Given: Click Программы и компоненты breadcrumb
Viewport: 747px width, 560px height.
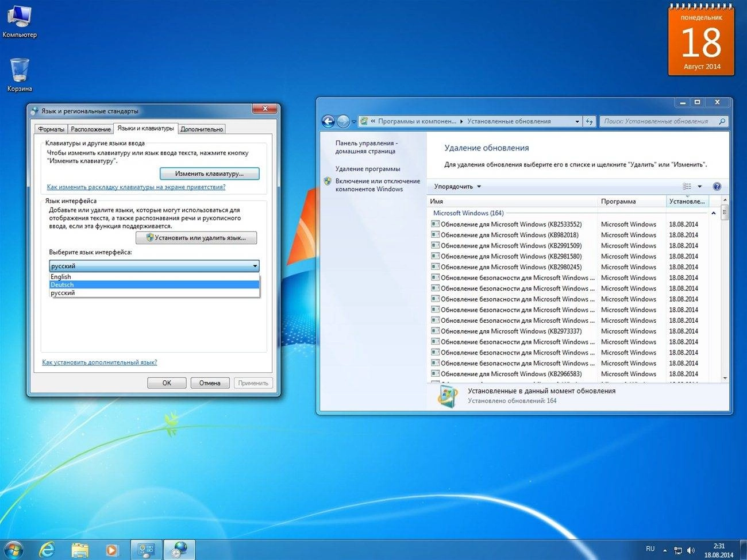Looking at the screenshot, I should [417, 121].
